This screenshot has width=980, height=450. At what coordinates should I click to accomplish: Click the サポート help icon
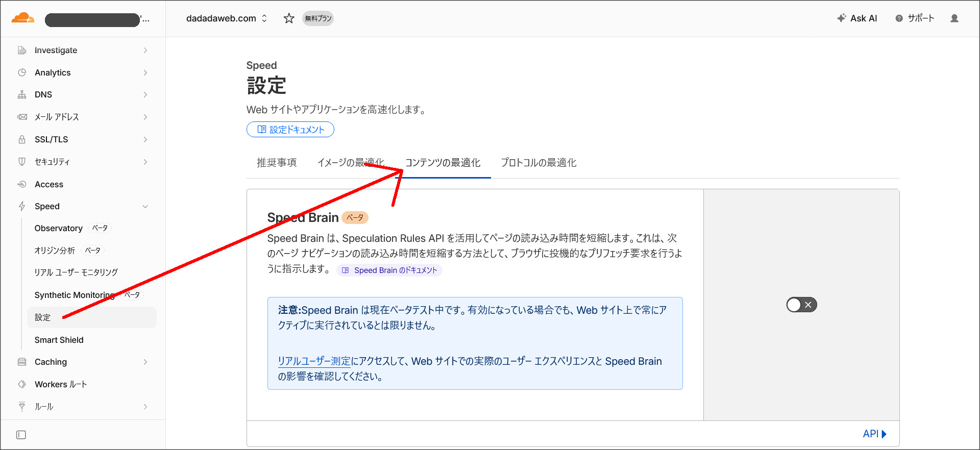[x=899, y=18]
